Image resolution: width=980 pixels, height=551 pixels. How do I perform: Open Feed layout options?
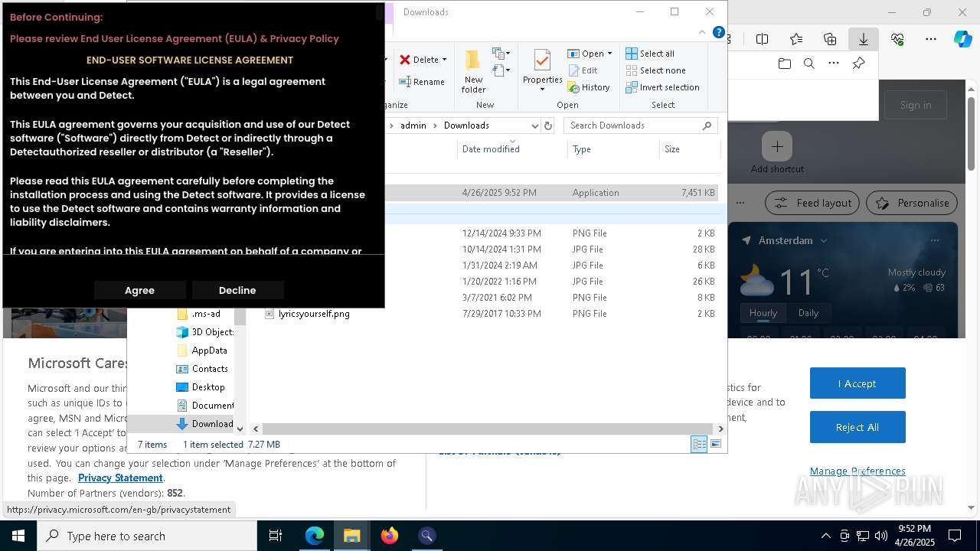(x=812, y=203)
